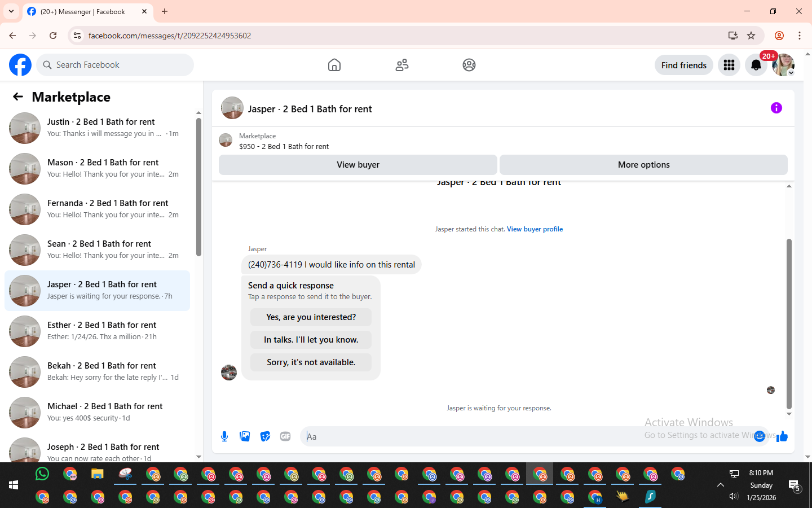
Task: Open account menu via profile avatar
Action: tap(783, 65)
